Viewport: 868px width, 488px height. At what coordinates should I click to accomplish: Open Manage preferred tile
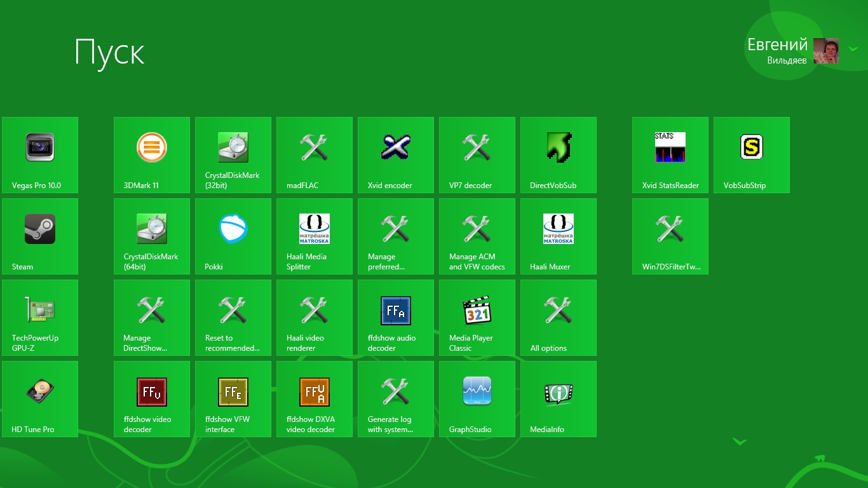click(x=396, y=236)
